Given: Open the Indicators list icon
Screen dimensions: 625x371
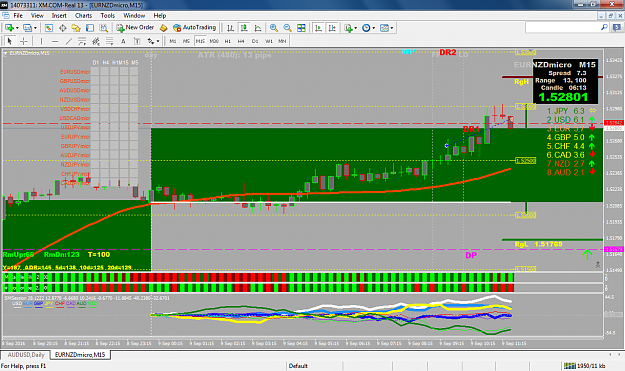Looking at the screenshot, I should click(x=348, y=28).
